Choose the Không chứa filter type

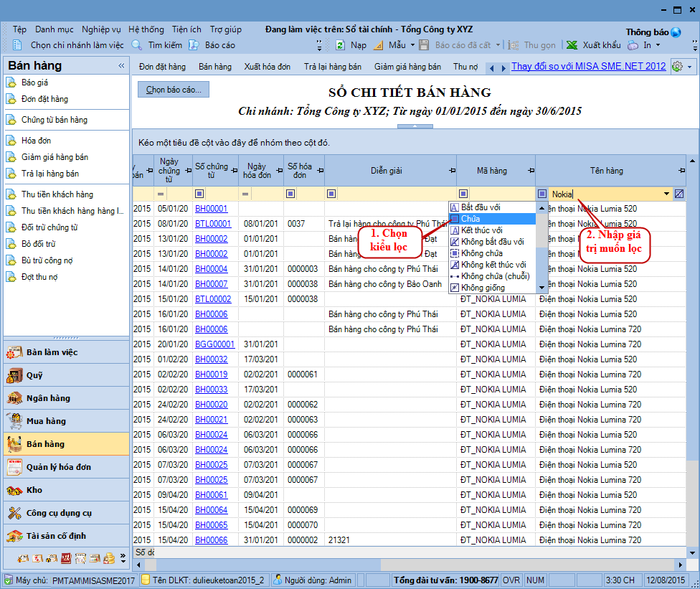click(481, 253)
